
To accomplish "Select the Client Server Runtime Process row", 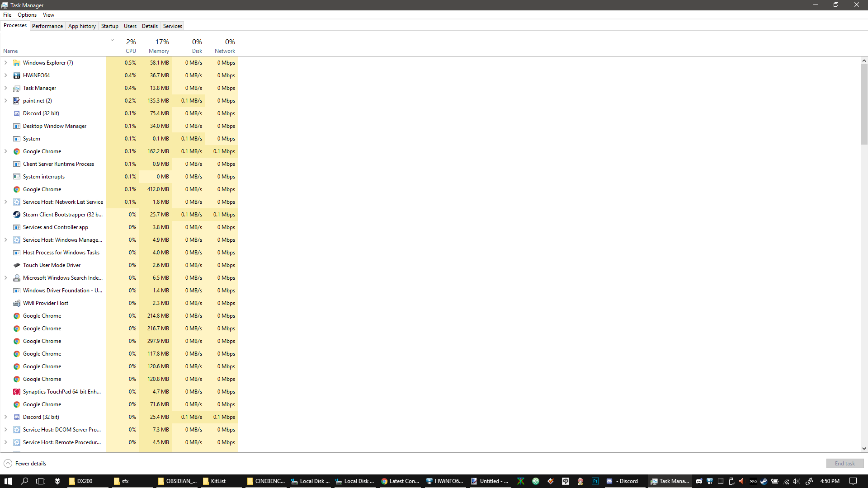I will coord(119,164).
